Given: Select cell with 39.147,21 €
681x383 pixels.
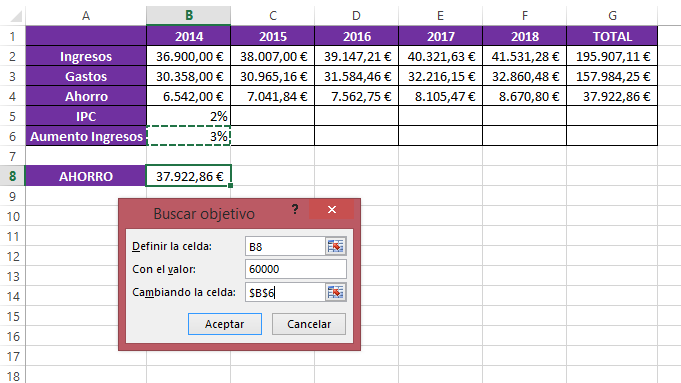Looking at the screenshot, I should pos(357,56).
